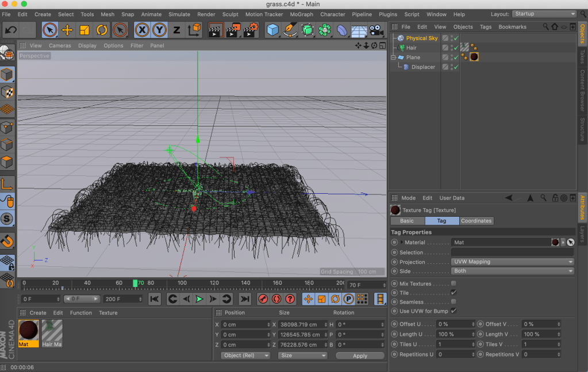Select the Rotate tool
Screen dimensions: 588x372
(x=102, y=30)
